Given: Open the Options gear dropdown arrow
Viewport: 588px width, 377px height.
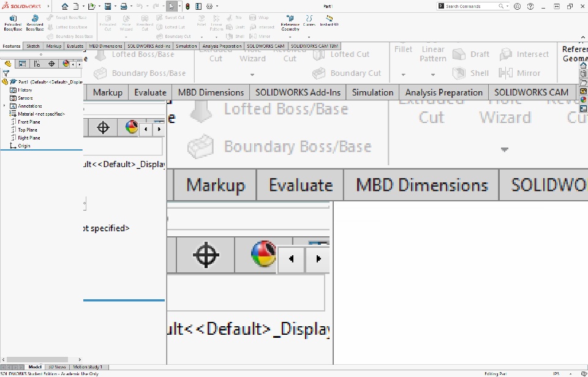Looking at the screenshot, I should click(x=217, y=6).
